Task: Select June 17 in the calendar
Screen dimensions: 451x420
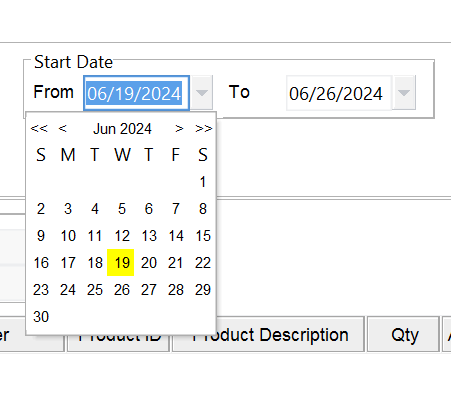Action: (x=68, y=263)
